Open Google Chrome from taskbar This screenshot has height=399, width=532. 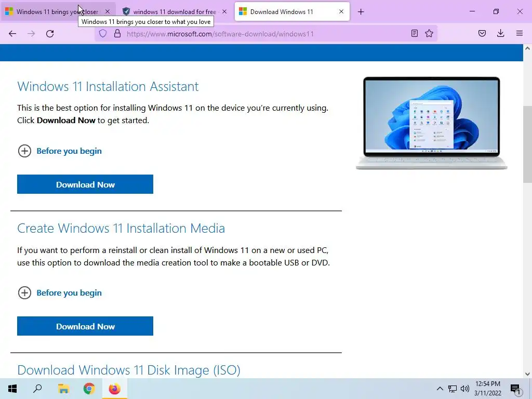89,389
